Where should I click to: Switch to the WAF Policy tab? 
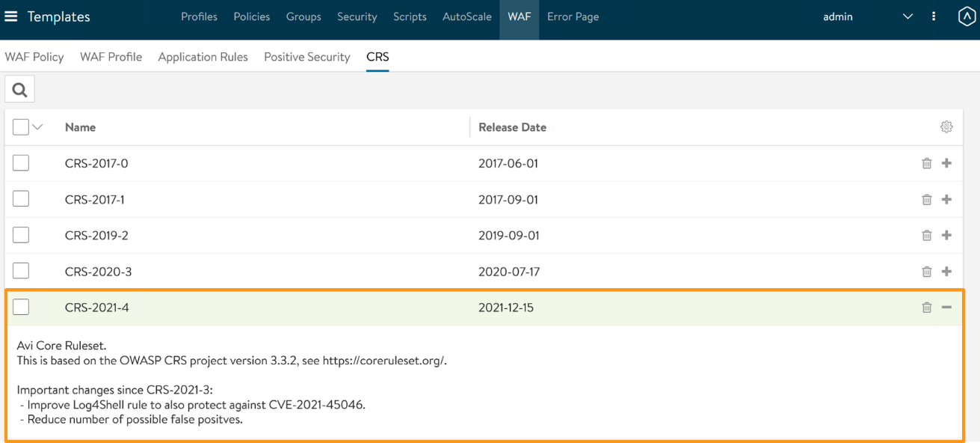tap(34, 57)
